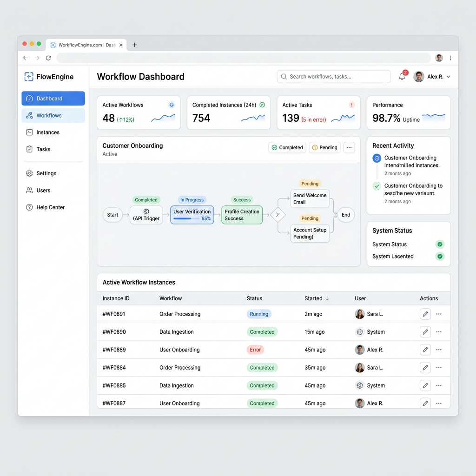The height and width of the screenshot is (476, 476).
Task: Open Tasks in sidebar
Action: (x=53, y=149)
